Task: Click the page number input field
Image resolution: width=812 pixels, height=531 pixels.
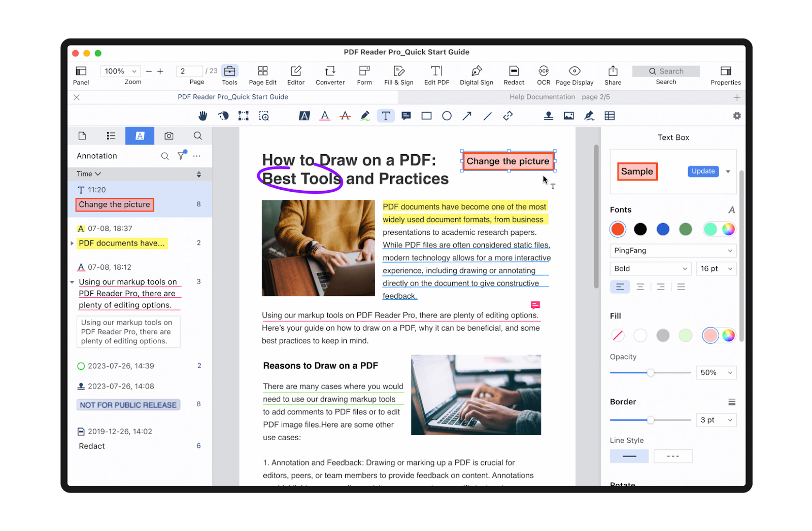Action: [189, 71]
